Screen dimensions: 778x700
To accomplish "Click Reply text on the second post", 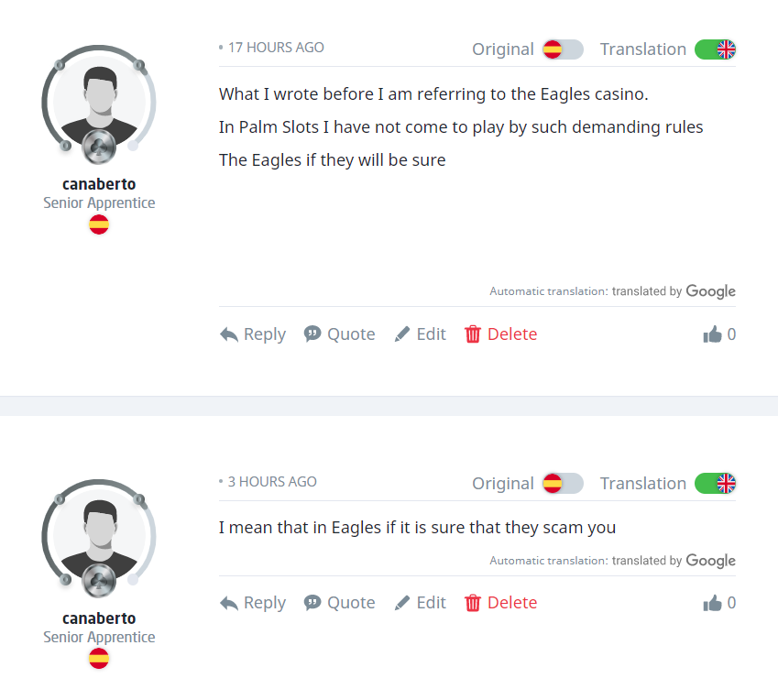I will click(x=265, y=603).
